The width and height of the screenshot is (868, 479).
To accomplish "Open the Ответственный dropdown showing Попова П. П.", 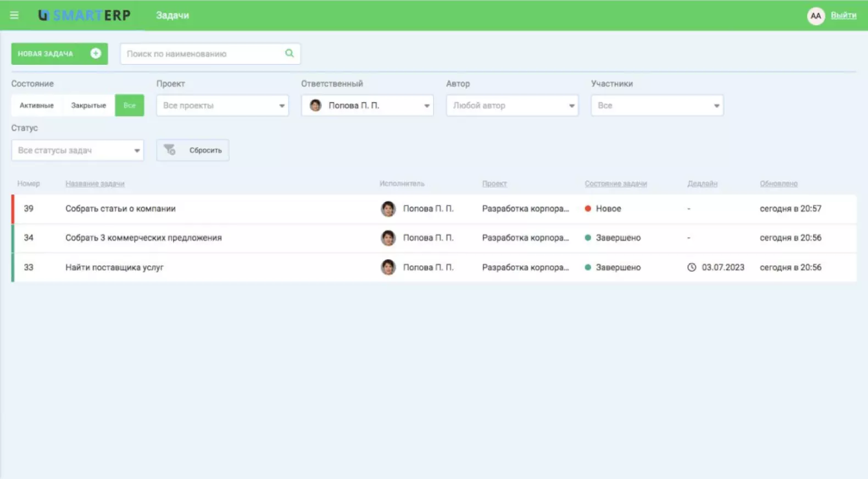I will coord(367,105).
